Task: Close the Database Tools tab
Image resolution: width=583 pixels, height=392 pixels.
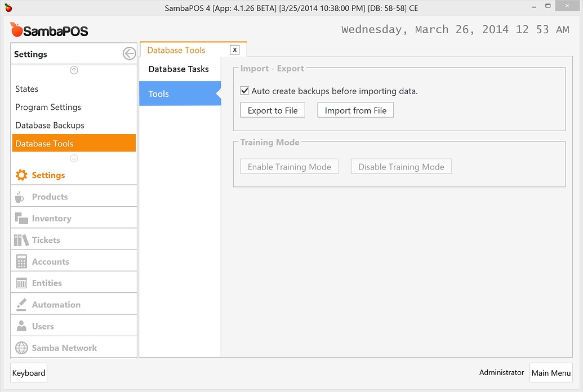Action: click(234, 50)
